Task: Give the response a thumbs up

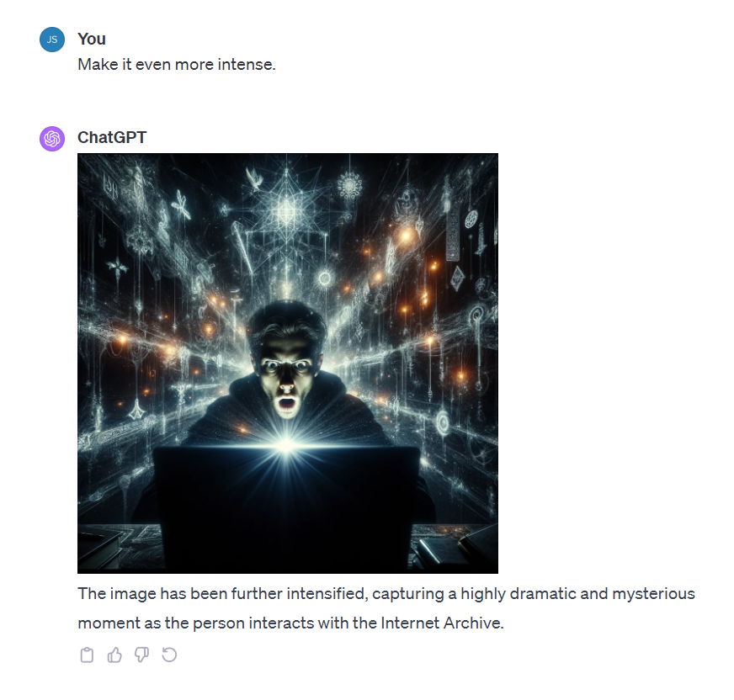Action: coord(114,655)
